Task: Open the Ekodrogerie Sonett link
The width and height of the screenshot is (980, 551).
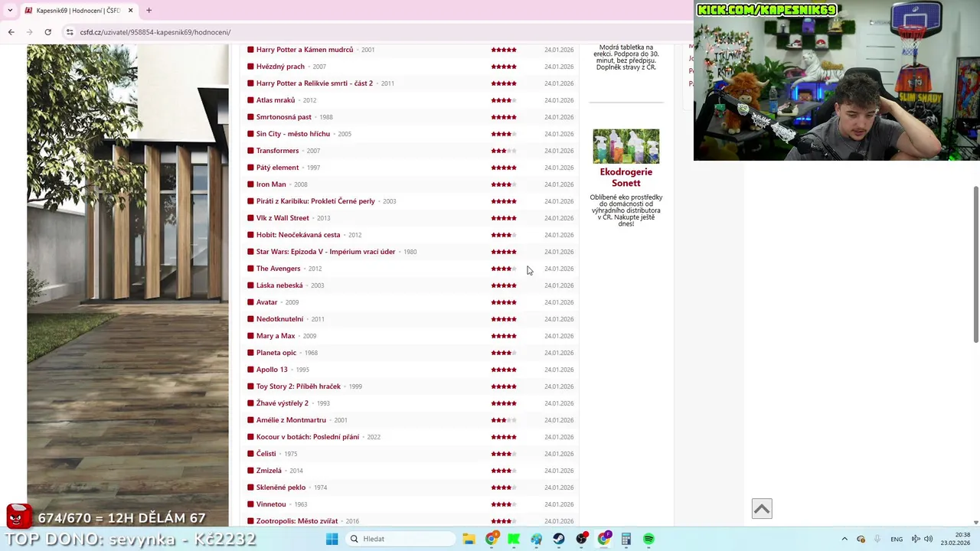Action: [x=626, y=178]
